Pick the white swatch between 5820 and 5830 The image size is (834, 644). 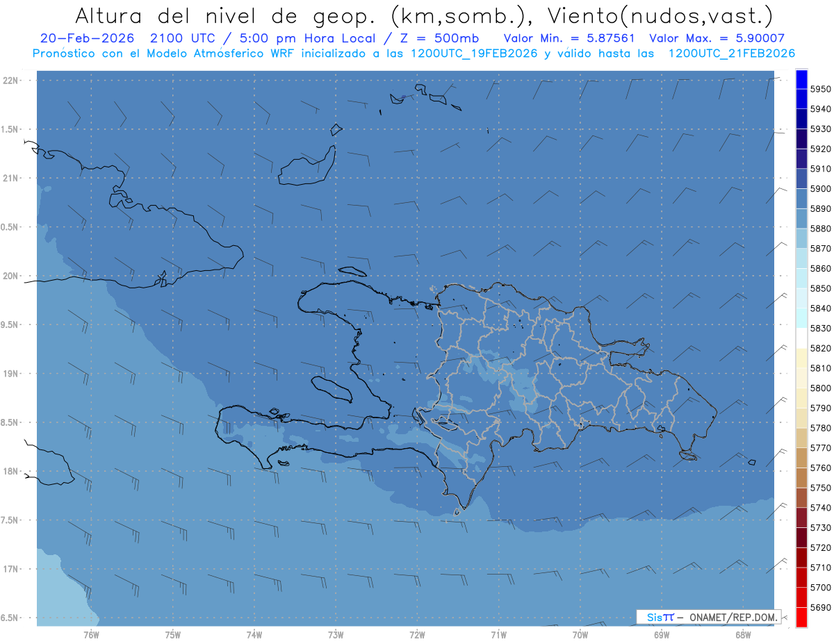(x=801, y=338)
